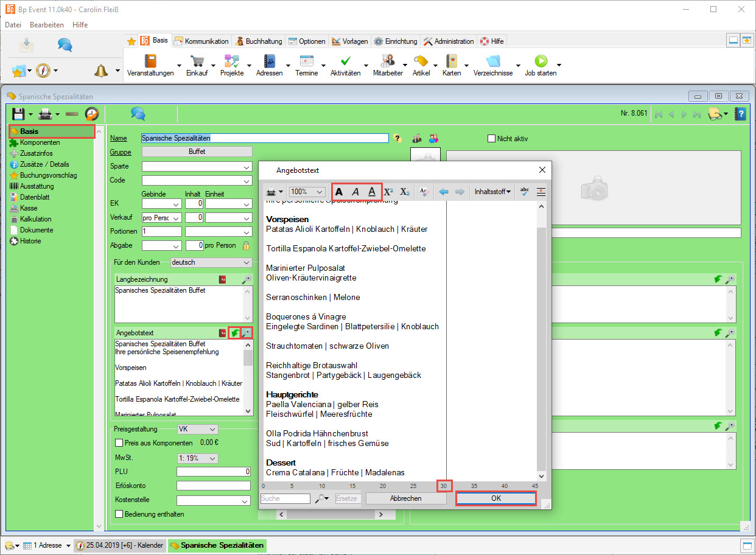This screenshot has width=756, height=555.
Task: Click the bold formatting icon in Angebotstext
Action: (339, 192)
